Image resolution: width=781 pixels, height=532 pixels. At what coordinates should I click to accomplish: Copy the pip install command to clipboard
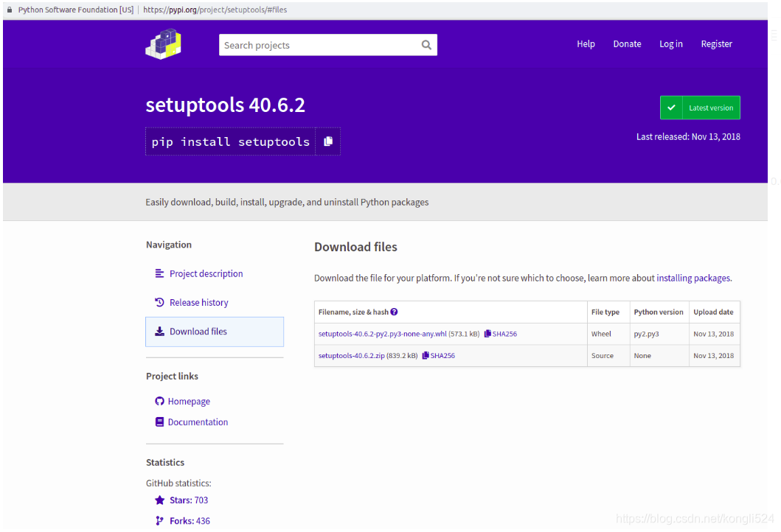coord(327,141)
